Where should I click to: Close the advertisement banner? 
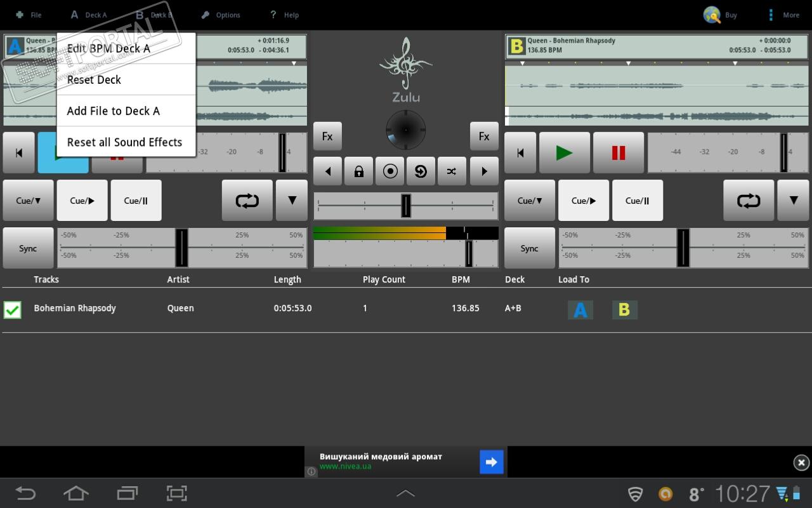[801, 462]
